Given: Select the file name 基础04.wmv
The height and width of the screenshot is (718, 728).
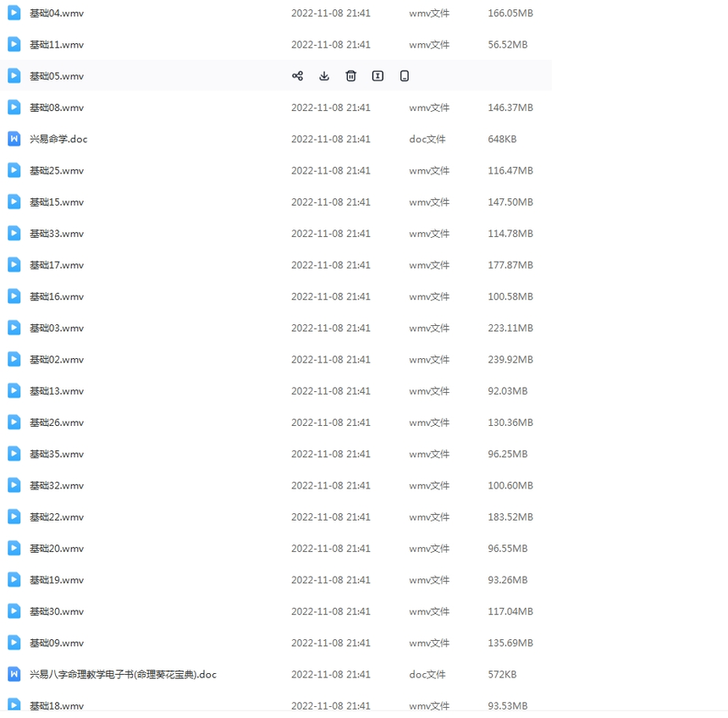Looking at the screenshot, I should [57, 14].
